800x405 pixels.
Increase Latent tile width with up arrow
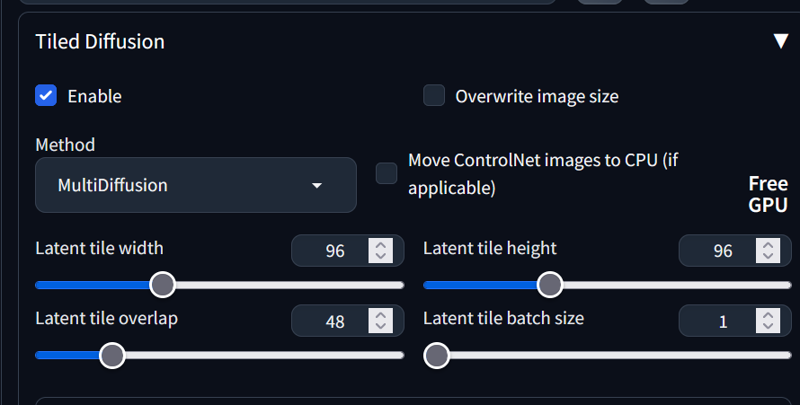coord(381,245)
